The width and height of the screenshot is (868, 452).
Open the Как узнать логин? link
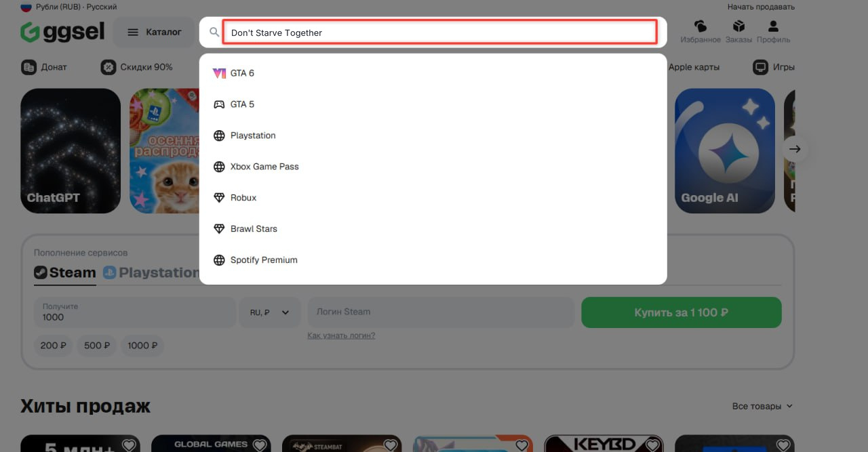coord(341,335)
